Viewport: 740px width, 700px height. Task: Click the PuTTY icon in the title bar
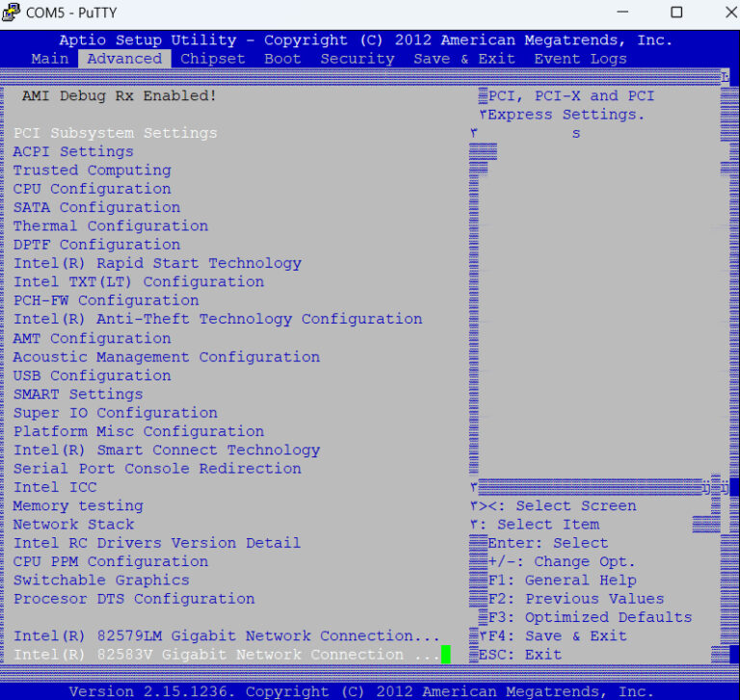point(11,13)
